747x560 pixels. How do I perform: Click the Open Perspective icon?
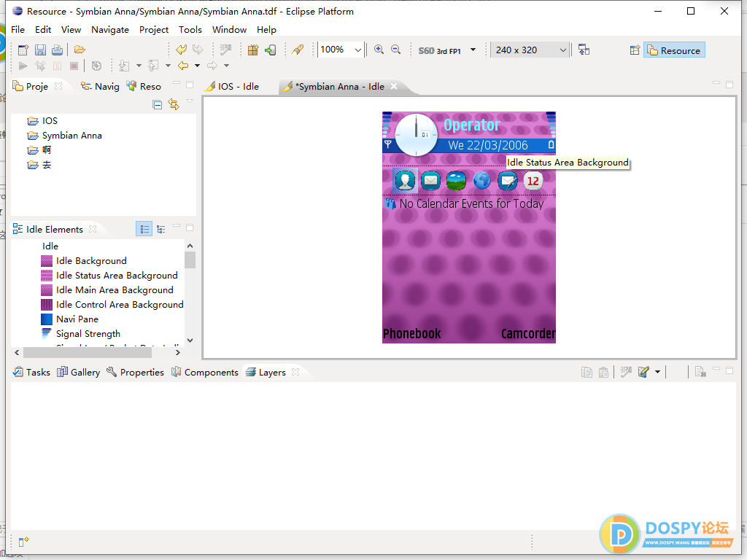click(635, 50)
